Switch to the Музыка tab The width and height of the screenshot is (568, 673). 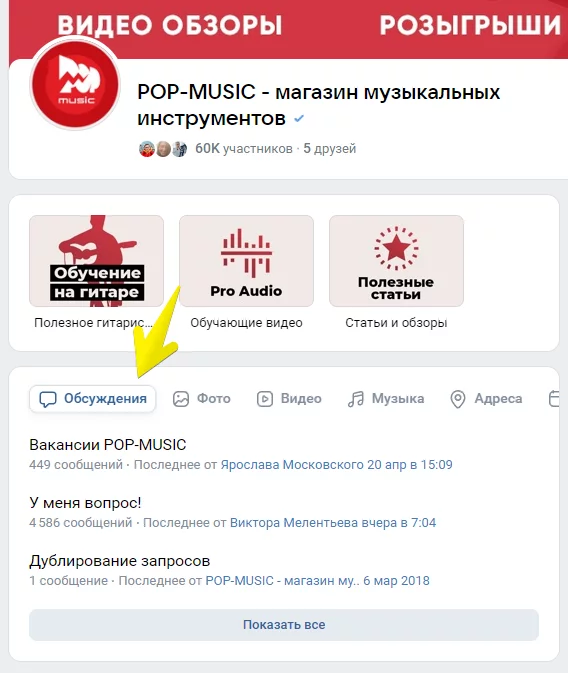point(386,399)
